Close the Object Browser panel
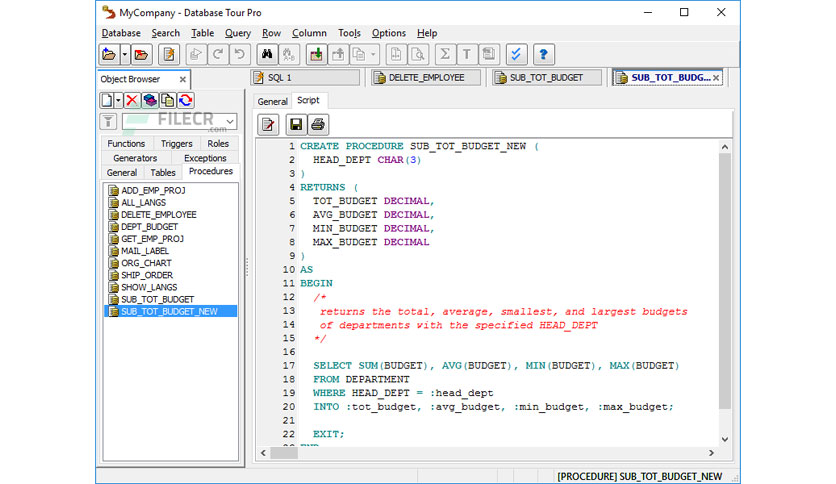Image resolution: width=836 pixels, height=484 pixels. 182,79
